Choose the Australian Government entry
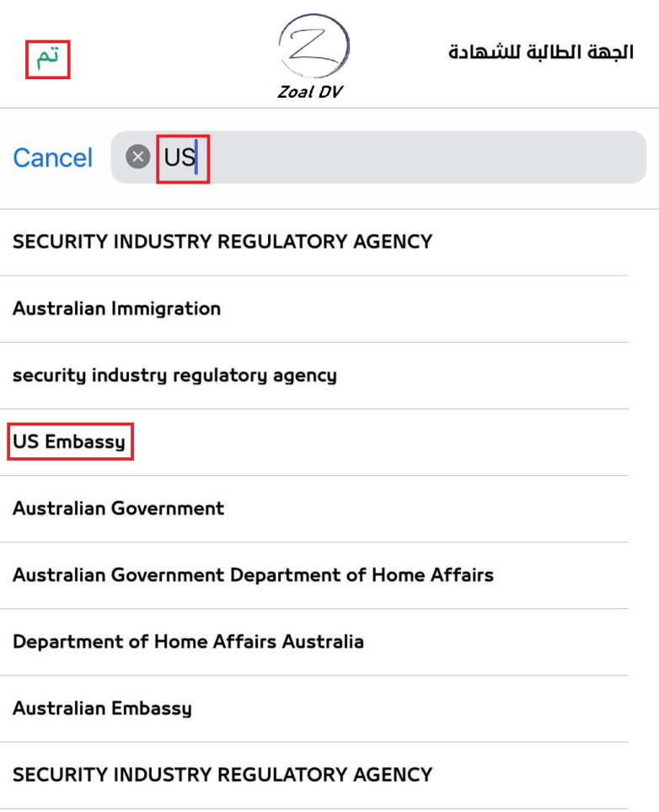 click(118, 508)
